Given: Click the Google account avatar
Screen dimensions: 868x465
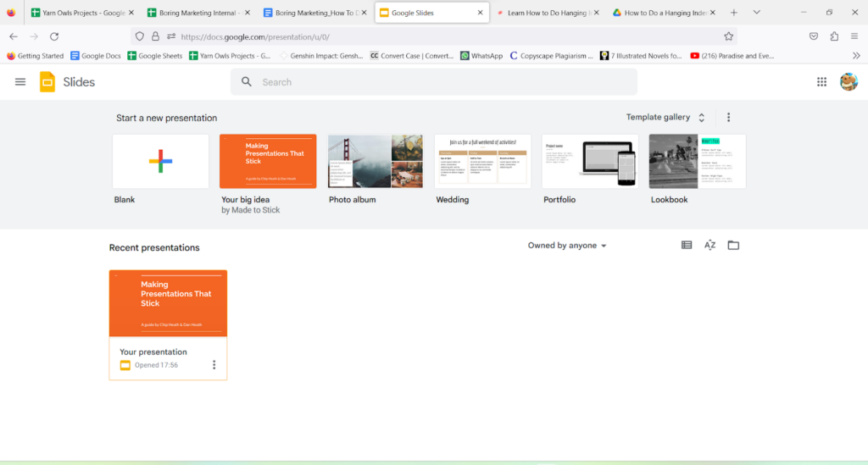Looking at the screenshot, I should click(848, 82).
